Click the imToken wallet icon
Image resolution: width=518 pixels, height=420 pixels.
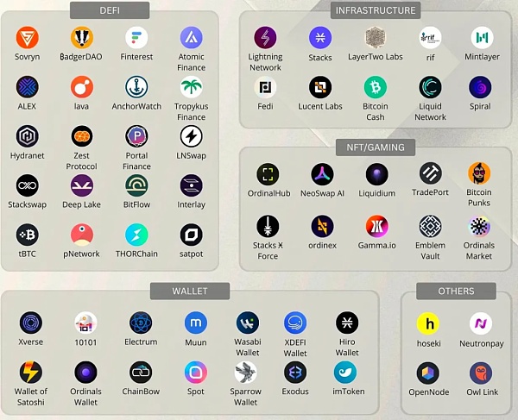coord(346,373)
